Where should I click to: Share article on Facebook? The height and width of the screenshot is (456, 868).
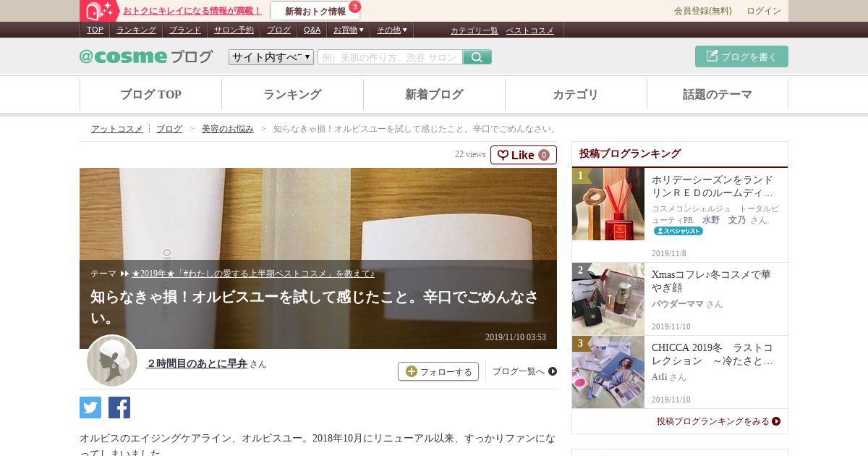click(x=119, y=408)
